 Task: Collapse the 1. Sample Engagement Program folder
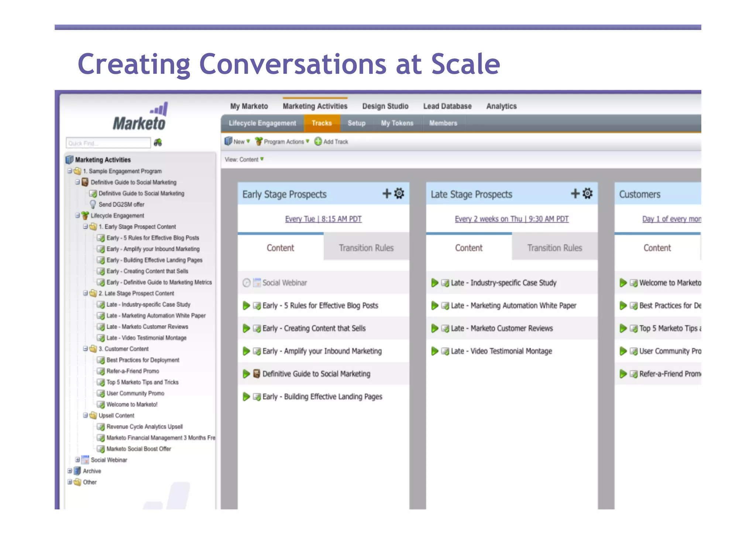[70, 171]
